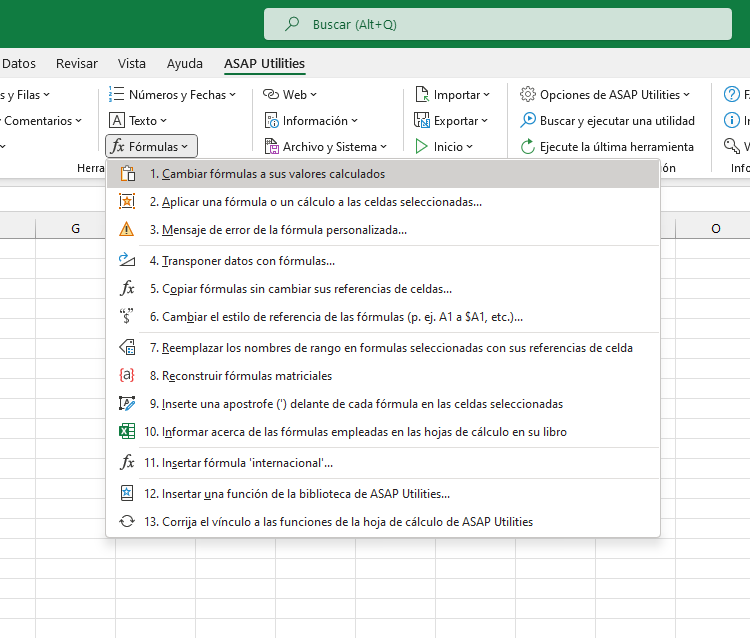Click the Buscar search box
Screen dimensions: 750x638
[x=497, y=24]
